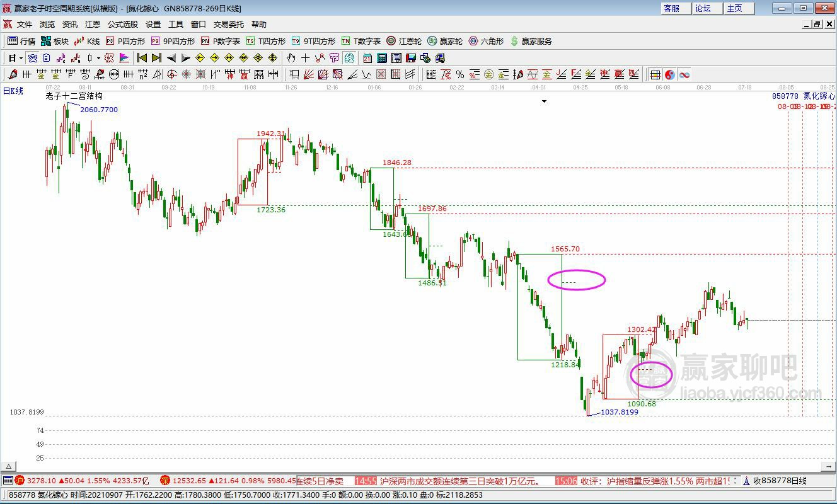Open the 9P四方形 tool
Image resolution: width=837 pixels, height=504 pixels.
coord(173,41)
